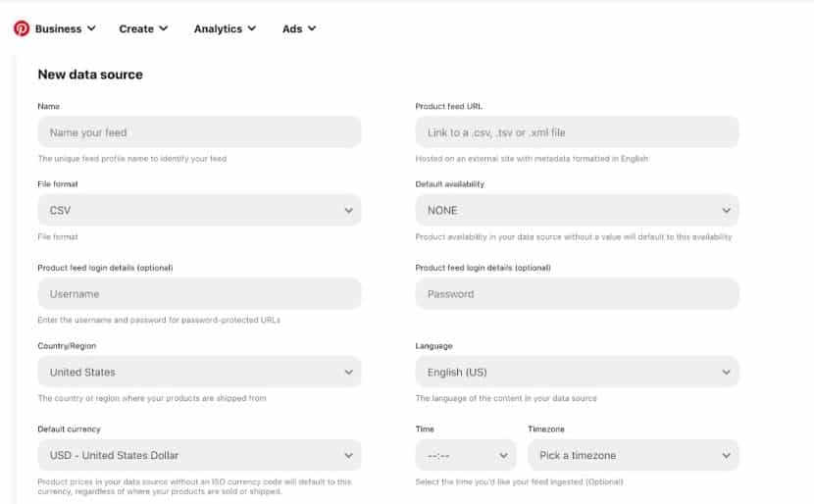Click the Pinterest logo icon

pos(22,28)
